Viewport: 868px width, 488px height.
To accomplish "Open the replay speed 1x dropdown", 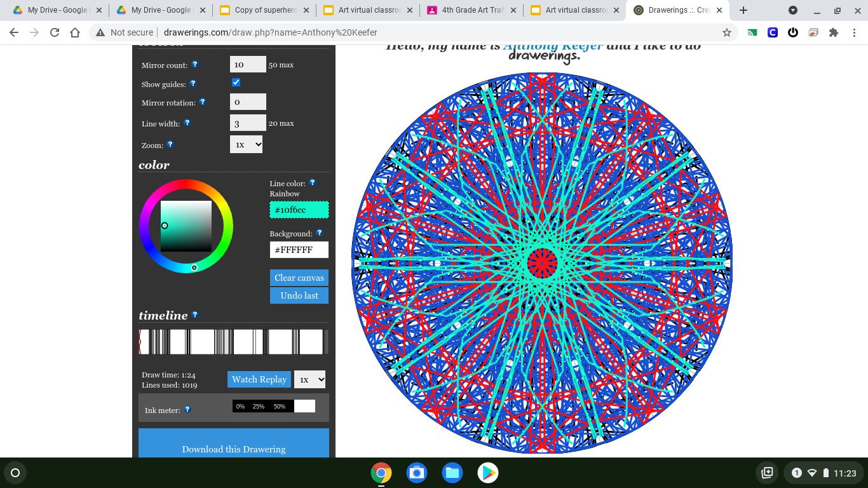I will pos(309,379).
